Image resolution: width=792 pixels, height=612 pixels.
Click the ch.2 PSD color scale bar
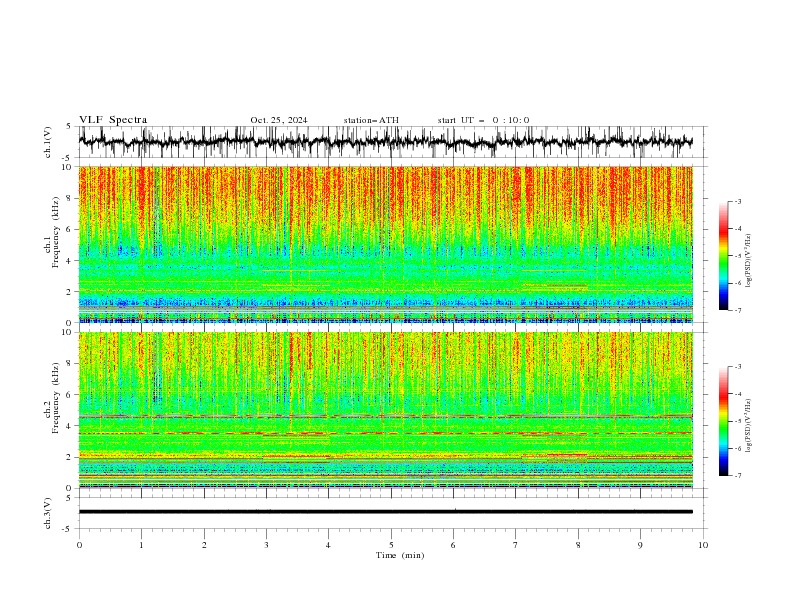tap(723, 421)
